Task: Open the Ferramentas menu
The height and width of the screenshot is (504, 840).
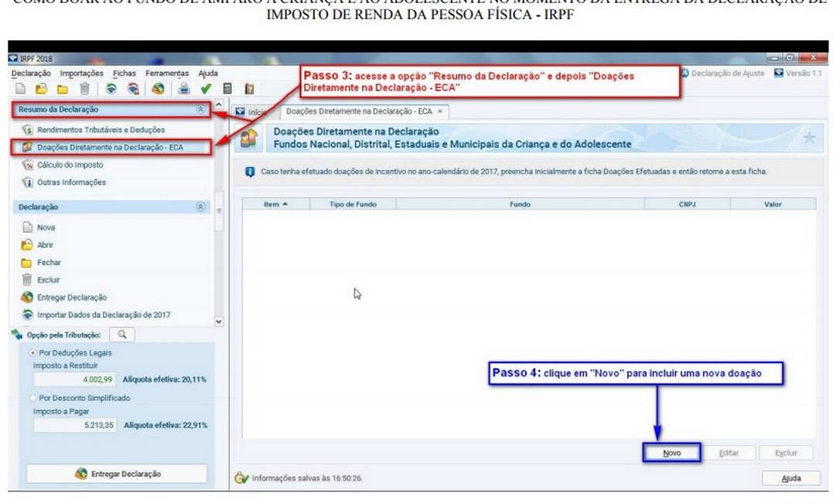Action: tap(166, 73)
